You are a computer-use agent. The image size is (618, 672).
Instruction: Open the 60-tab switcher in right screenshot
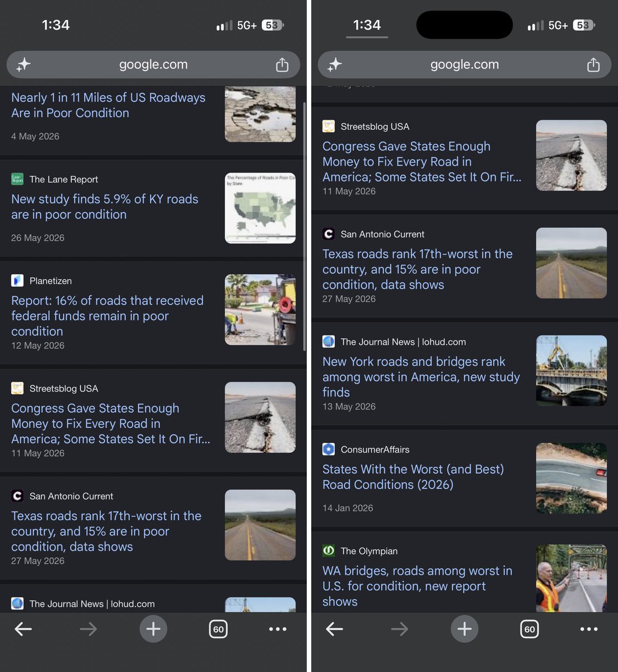click(530, 629)
